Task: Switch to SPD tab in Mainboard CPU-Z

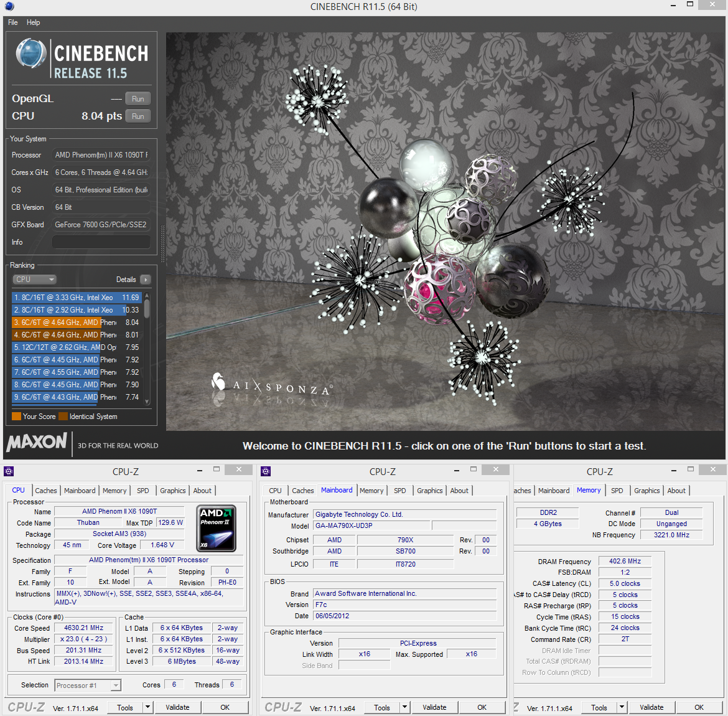Action: pyautogui.click(x=399, y=491)
